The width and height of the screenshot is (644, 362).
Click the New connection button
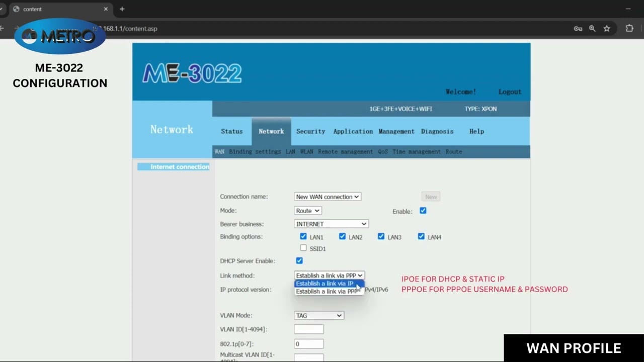(431, 197)
